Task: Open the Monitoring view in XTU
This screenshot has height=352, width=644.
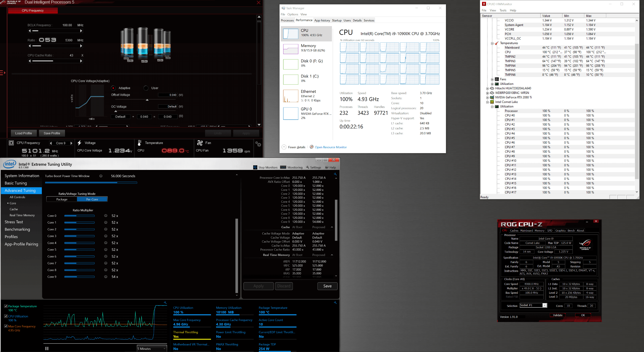Action: (x=292, y=167)
